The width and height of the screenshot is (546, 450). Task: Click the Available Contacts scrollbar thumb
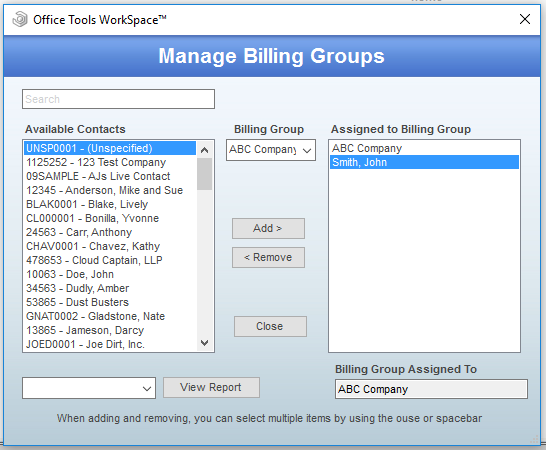pos(204,174)
